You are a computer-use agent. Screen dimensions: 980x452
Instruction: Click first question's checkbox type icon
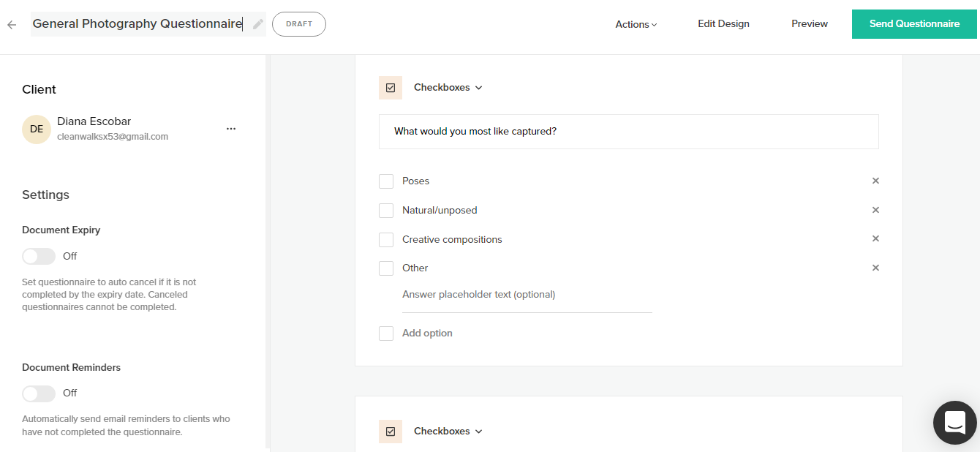click(x=391, y=88)
